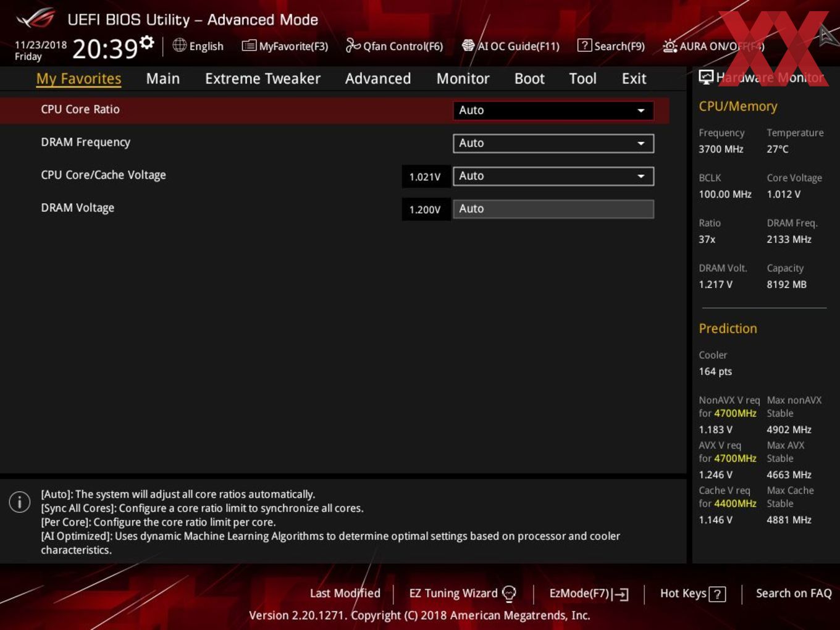This screenshot has width=840, height=630.
Task: Click the 1.012 V core voltage value
Action: 783,194
